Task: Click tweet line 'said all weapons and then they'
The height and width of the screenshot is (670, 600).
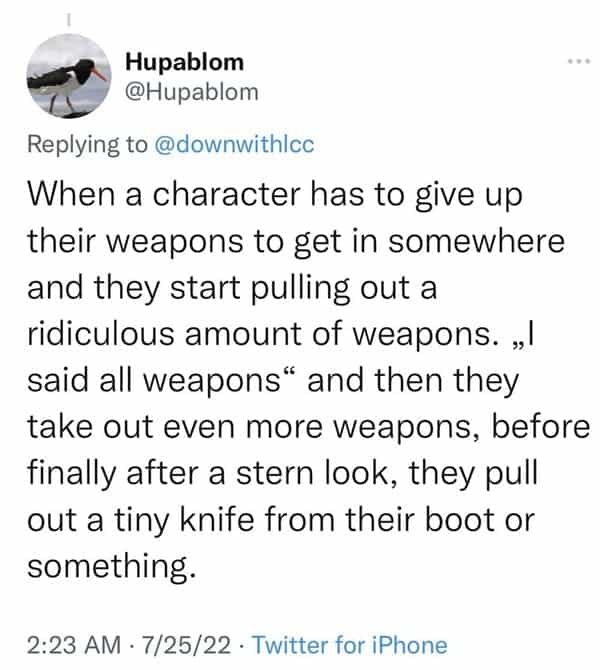Action: coord(273,381)
